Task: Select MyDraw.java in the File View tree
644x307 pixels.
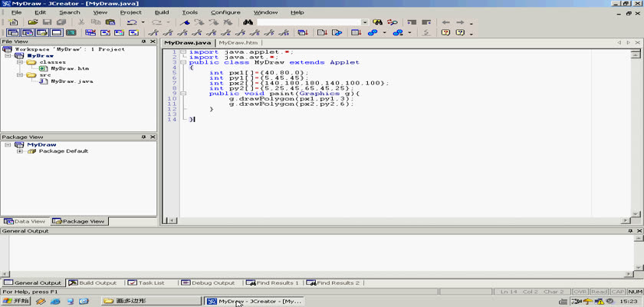Action: [72, 81]
